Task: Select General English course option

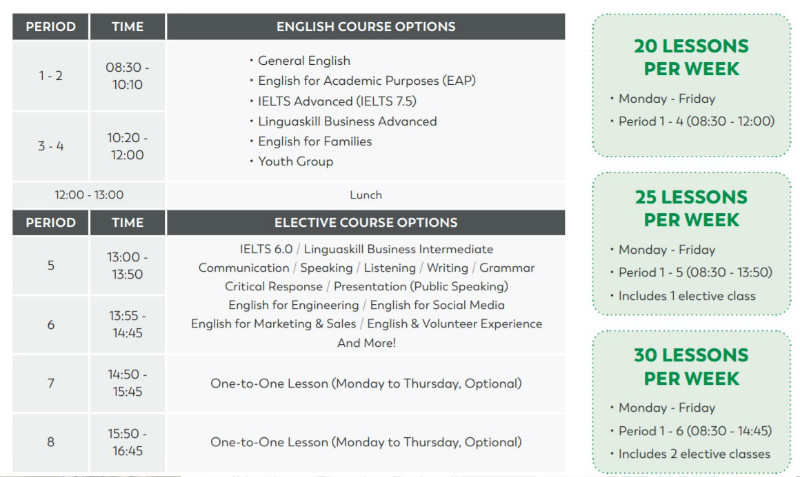Action: [x=304, y=61]
